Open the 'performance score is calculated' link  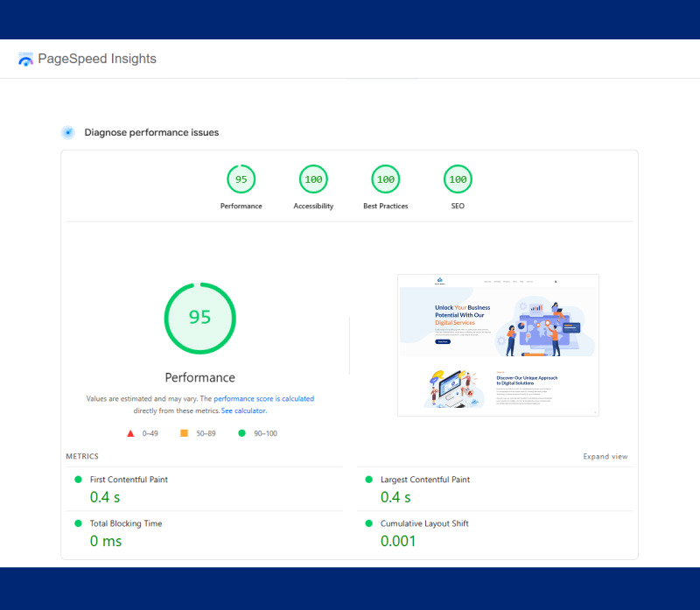(x=263, y=399)
